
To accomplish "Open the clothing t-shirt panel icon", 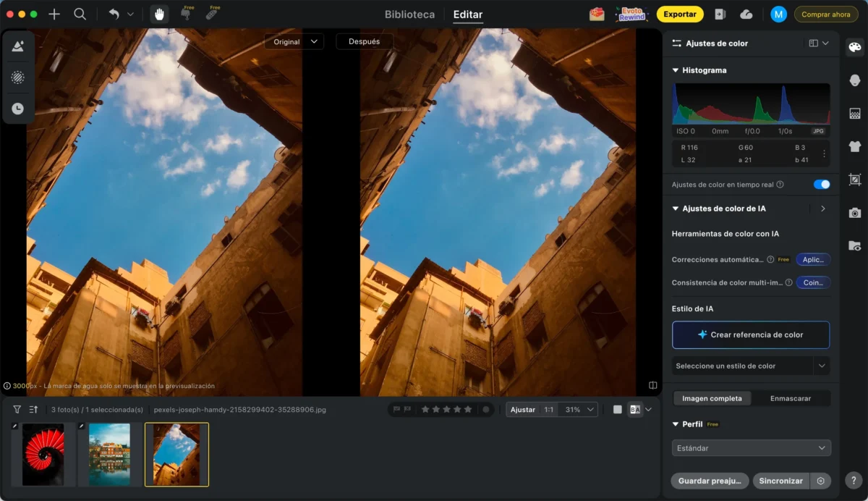I will pyautogui.click(x=855, y=146).
